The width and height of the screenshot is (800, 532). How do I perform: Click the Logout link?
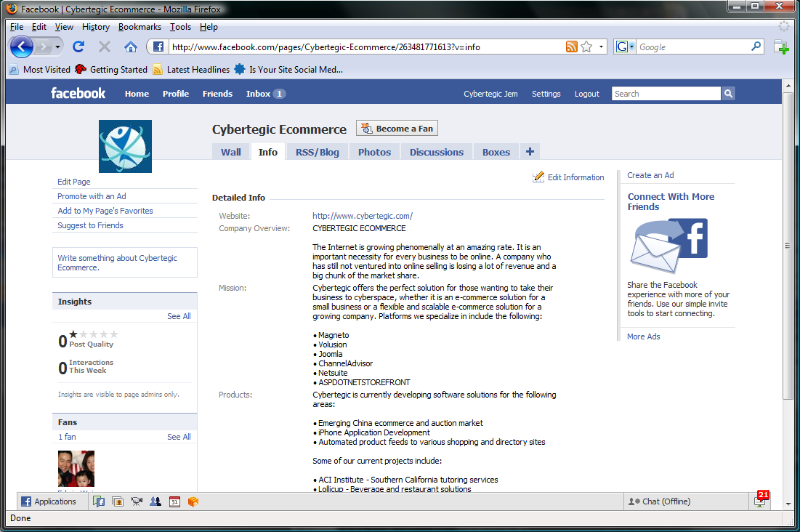tap(586, 94)
